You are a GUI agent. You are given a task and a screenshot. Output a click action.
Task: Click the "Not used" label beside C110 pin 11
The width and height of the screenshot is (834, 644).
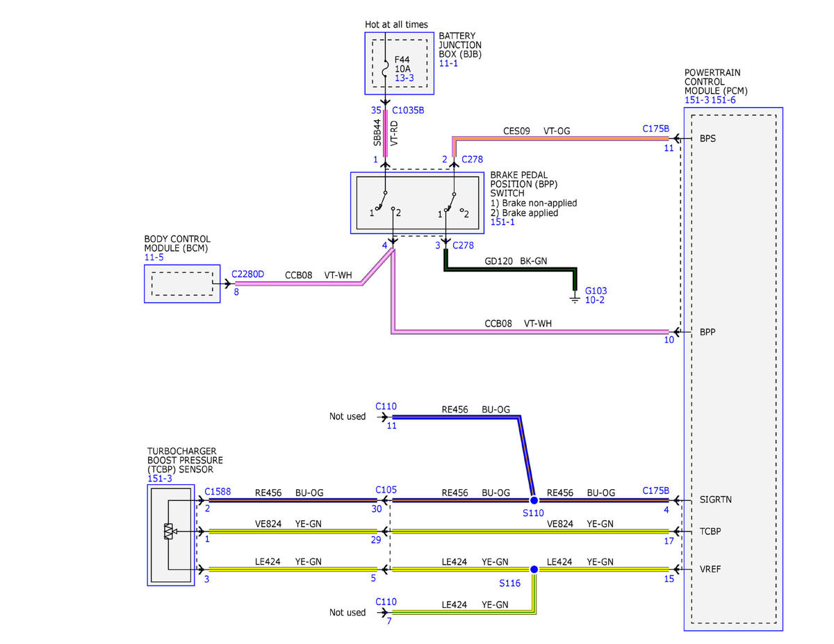point(347,417)
